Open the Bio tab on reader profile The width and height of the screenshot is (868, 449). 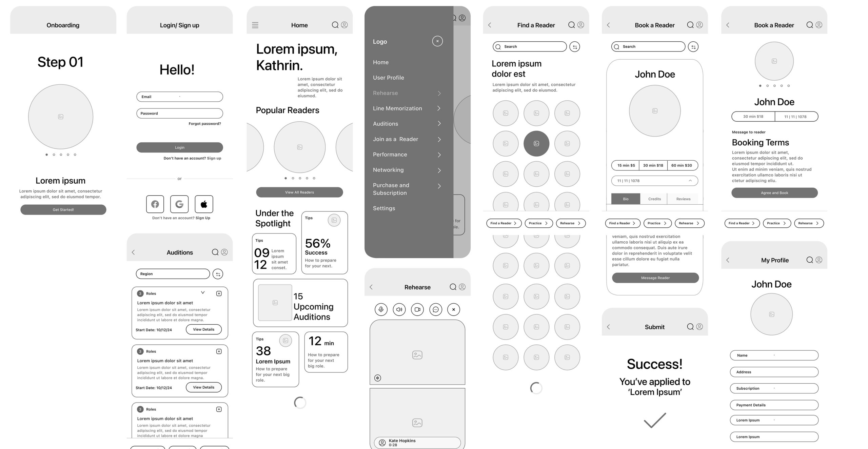[625, 199]
